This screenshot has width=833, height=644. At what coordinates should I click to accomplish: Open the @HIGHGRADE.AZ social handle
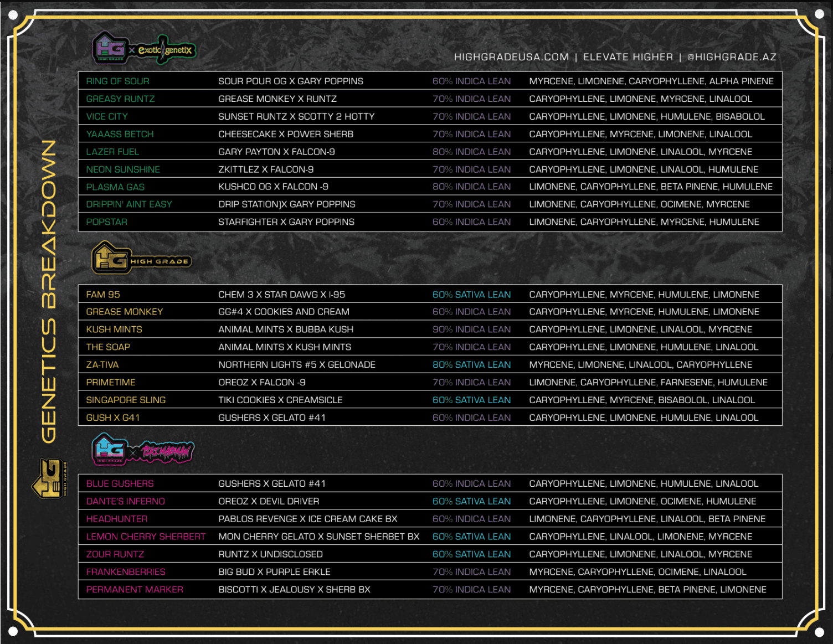tap(731, 57)
